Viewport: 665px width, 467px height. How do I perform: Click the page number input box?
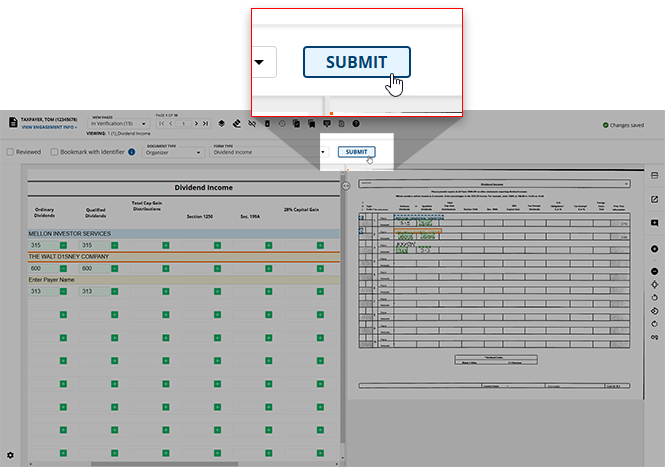click(x=183, y=123)
